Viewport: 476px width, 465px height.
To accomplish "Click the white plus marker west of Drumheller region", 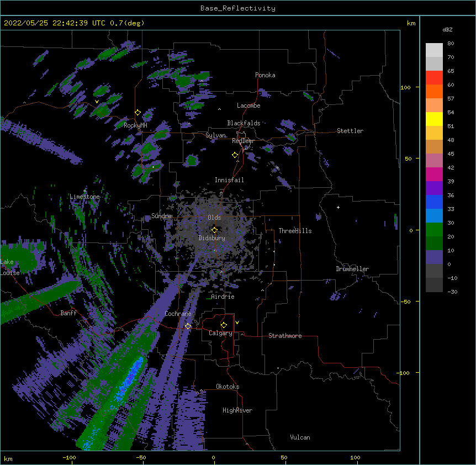I will point(338,207).
